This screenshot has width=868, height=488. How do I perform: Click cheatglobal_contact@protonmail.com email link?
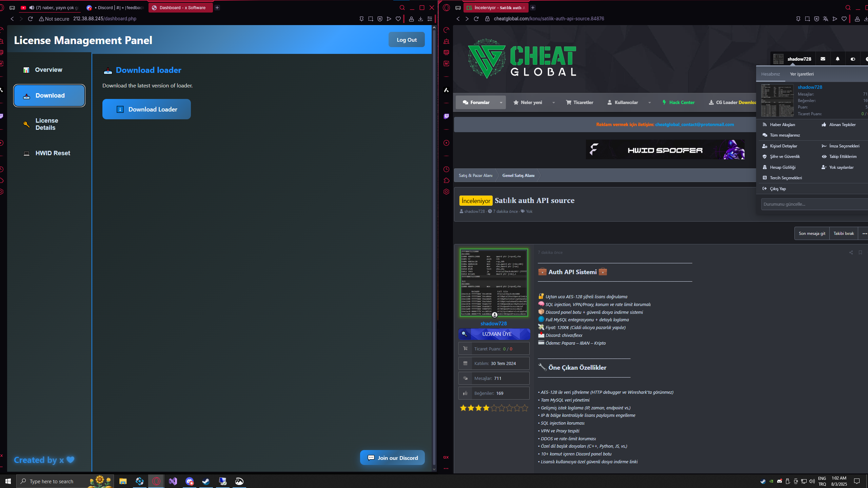(694, 124)
